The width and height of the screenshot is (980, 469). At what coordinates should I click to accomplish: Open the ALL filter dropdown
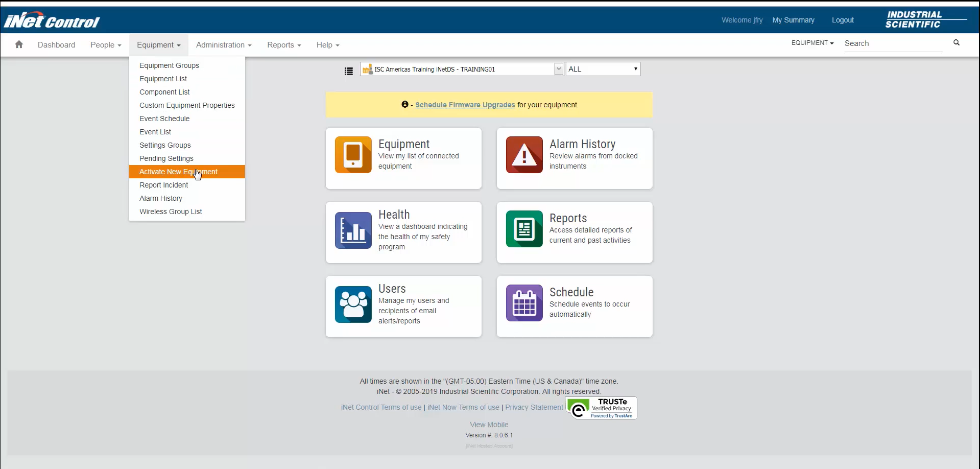click(603, 69)
